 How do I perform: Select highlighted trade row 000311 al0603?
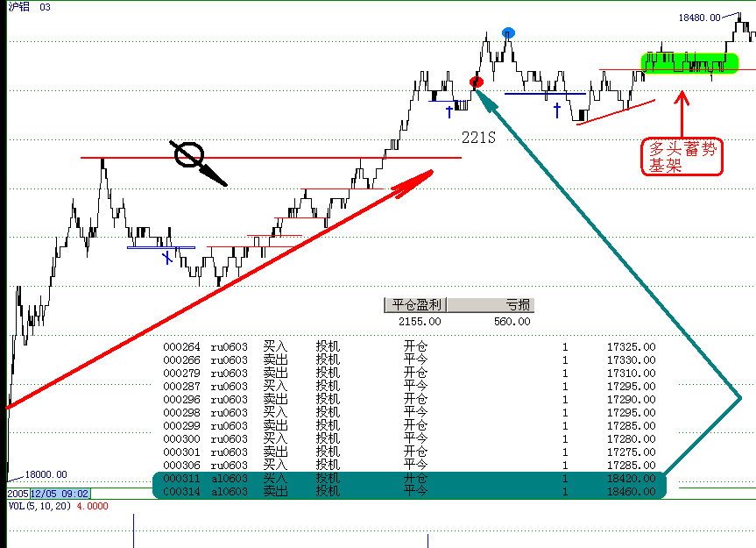point(409,479)
